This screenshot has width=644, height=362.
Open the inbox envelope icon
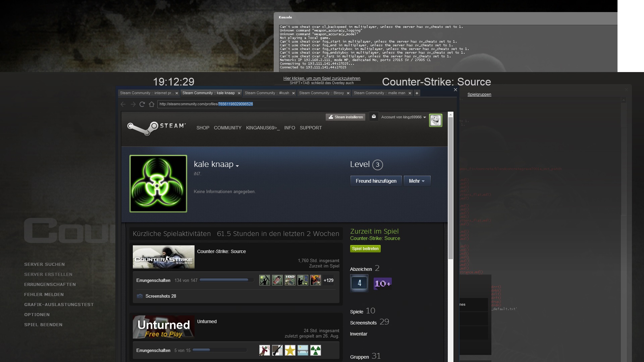pyautogui.click(x=374, y=116)
